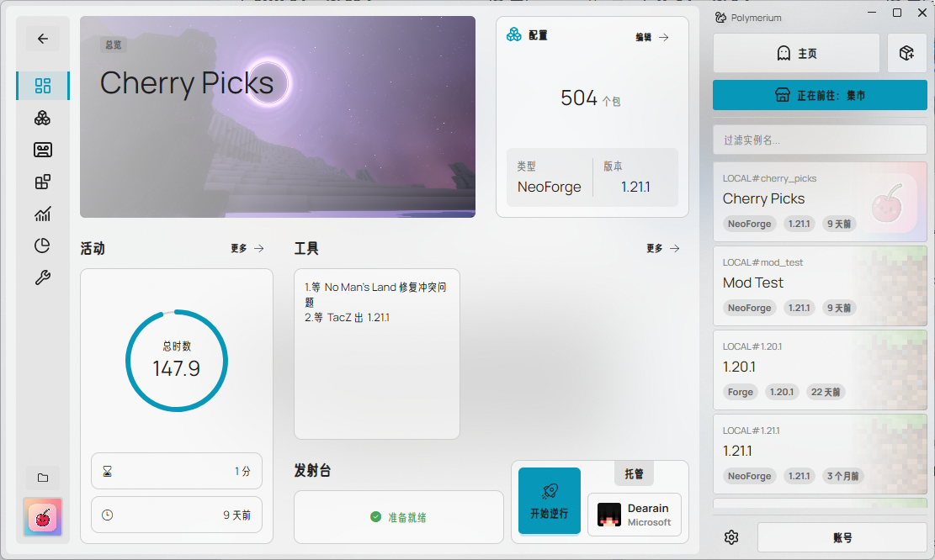Click the instance name filter field
The width and height of the screenshot is (935, 560).
click(x=820, y=140)
